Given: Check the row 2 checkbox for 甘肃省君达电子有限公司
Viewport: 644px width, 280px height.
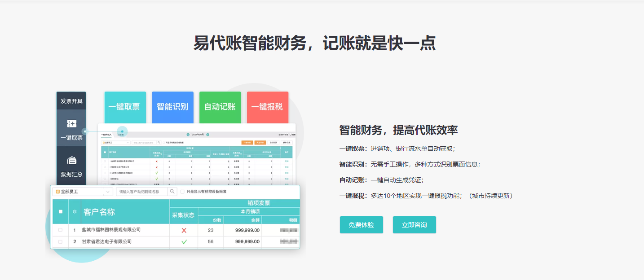Looking at the screenshot, I should (61, 242).
